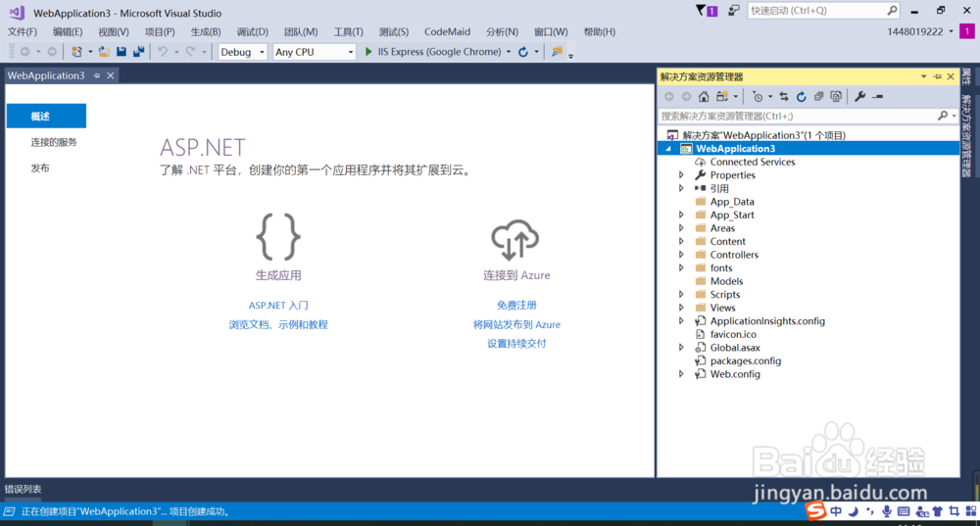Pin the WebApplication3 document tab
This screenshot has height=526, width=980.
click(96, 75)
